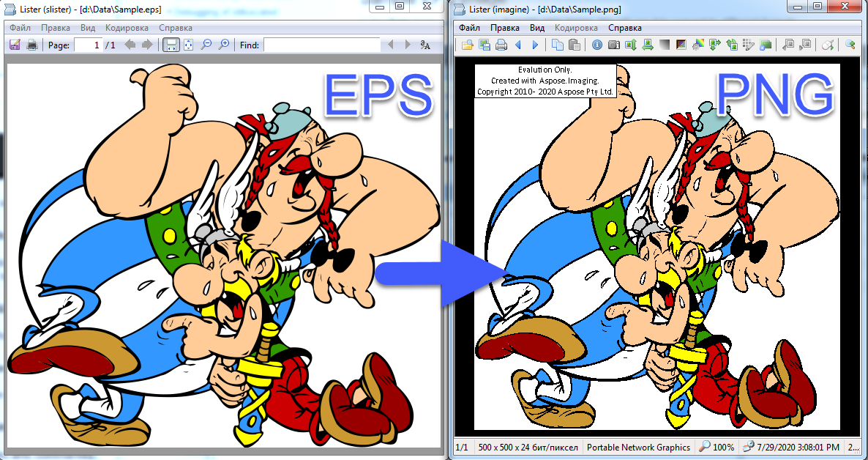Click next frame gray icon in imagine

coord(806,45)
